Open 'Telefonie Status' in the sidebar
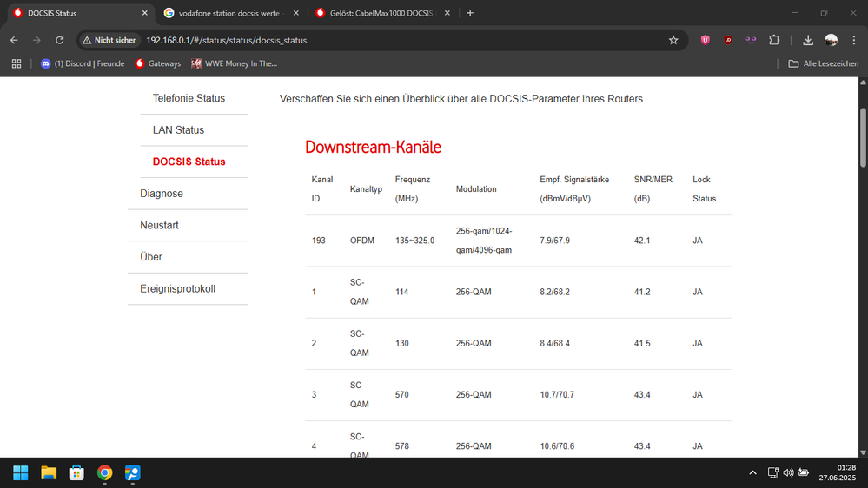 click(x=189, y=98)
